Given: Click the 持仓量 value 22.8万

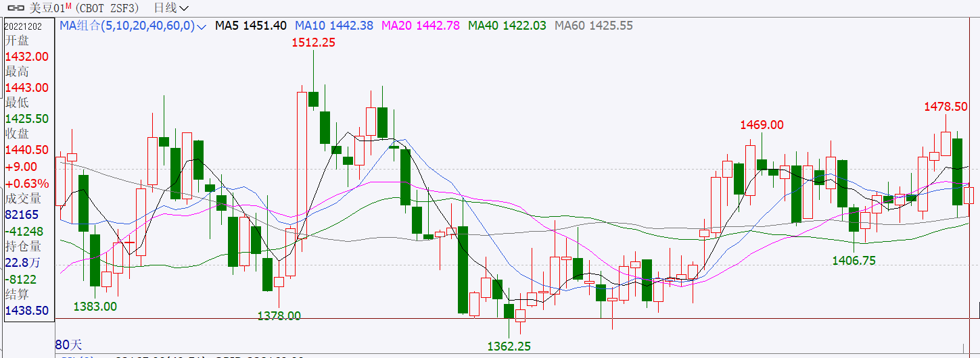Looking at the screenshot, I should point(22,263).
